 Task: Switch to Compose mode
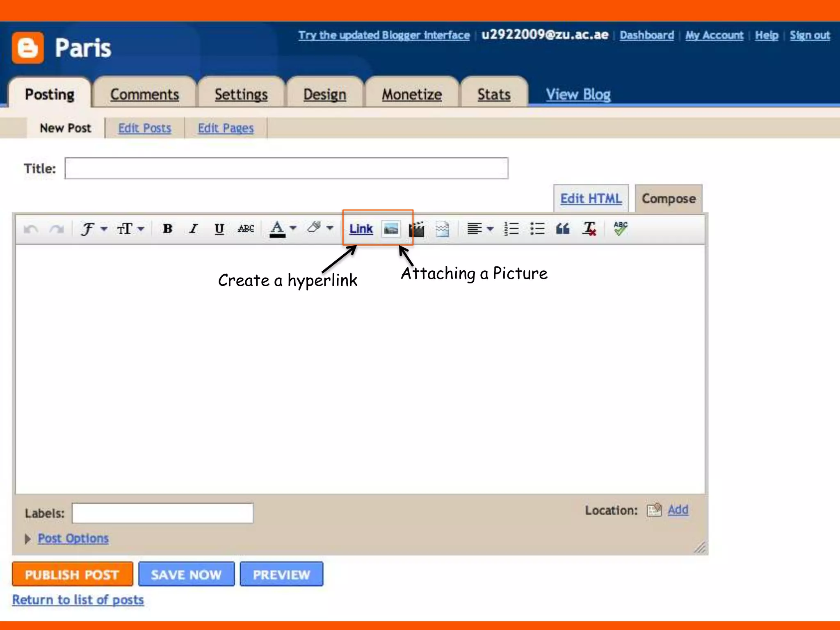coord(669,199)
